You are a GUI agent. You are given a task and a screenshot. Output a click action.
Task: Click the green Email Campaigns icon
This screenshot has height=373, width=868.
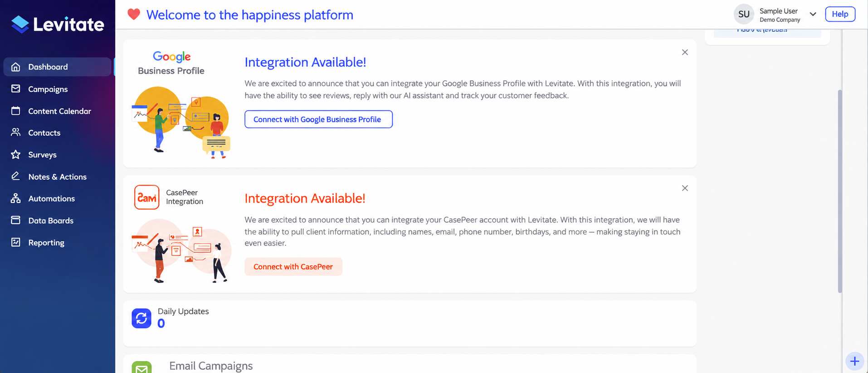(x=141, y=368)
